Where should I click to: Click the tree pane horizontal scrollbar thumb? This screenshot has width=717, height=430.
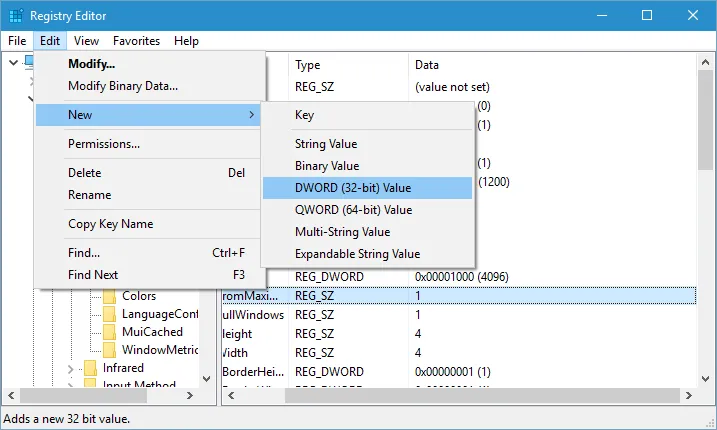[x=83, y=395]
